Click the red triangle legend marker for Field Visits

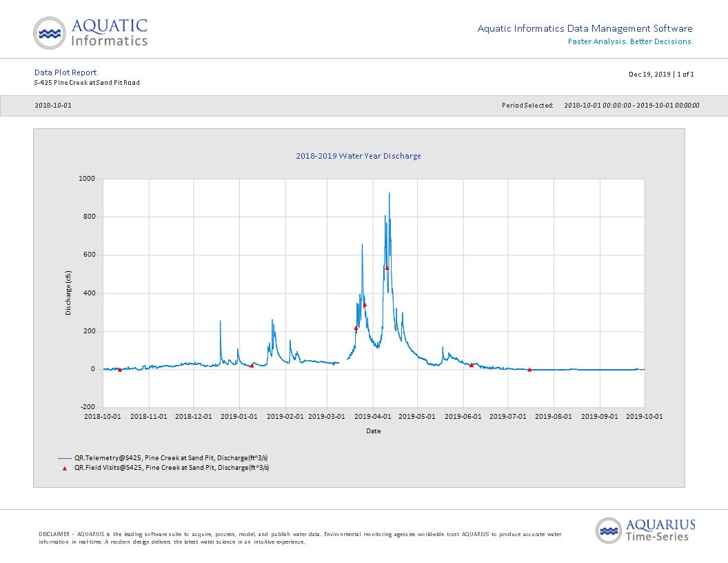pyautogui.click(x=65, y=468)
